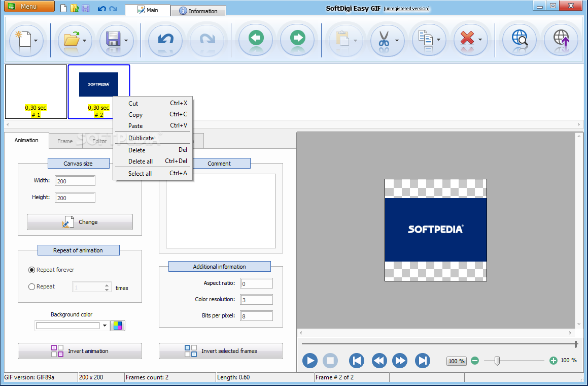Click the Change canvas size button
The image size is (588, 386).
[x=80, y=222]
